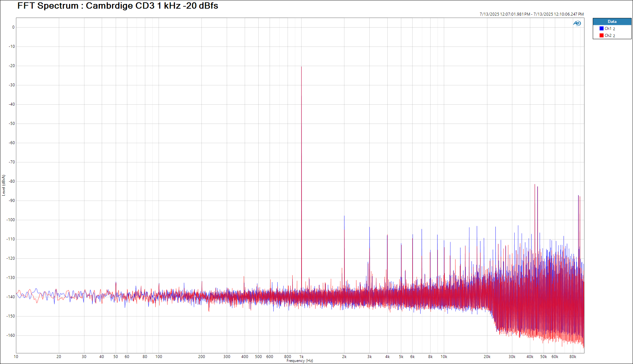Click the 10 tick at frequency axis start

(x=16, y=357)
